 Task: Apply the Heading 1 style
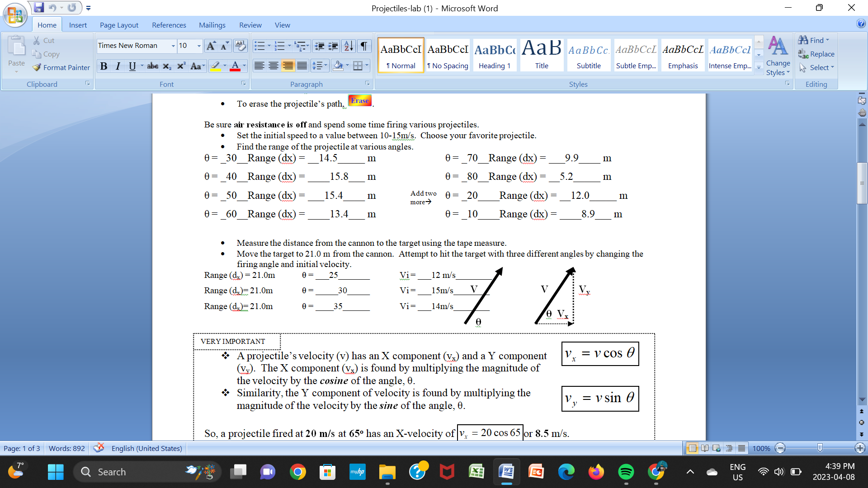pyautogui.click(x=495, y=54)
